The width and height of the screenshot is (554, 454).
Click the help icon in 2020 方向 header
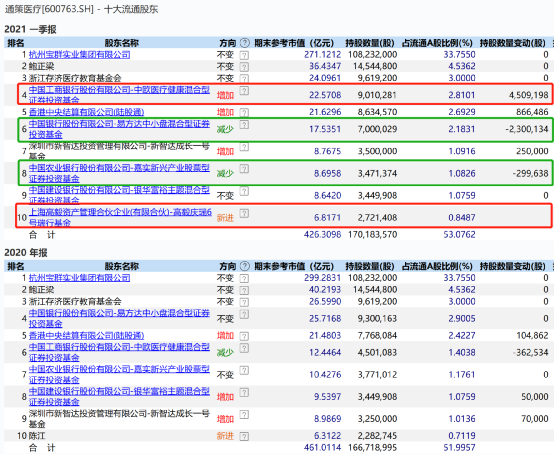pos(244,266)
